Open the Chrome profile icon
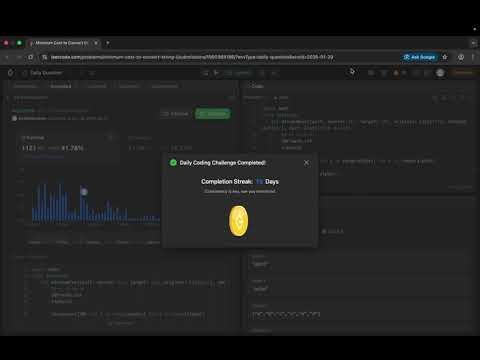Image resolution: width=480 pixels, height=360 pixels. point(461,57)
